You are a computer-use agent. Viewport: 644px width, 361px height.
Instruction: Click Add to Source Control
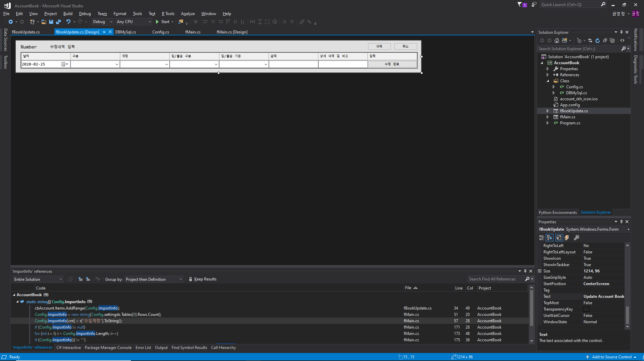[x=612, y=357]
